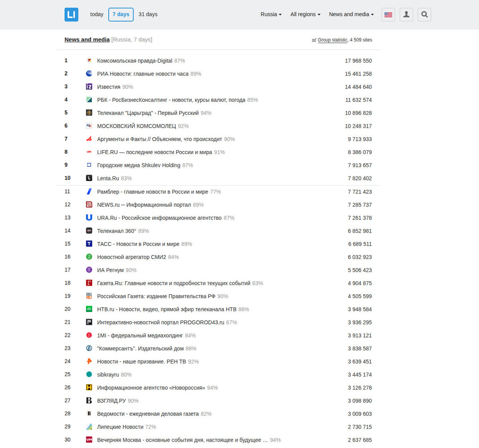479x448 pixels.
Task: Switch to the today period tab
Action: point(97,14)
